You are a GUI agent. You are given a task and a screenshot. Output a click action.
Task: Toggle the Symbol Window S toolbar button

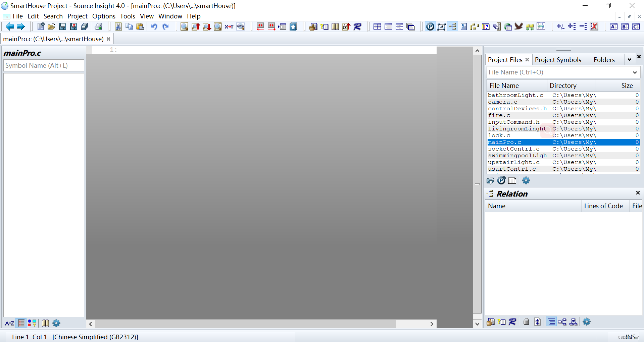[x=463, y=26]
